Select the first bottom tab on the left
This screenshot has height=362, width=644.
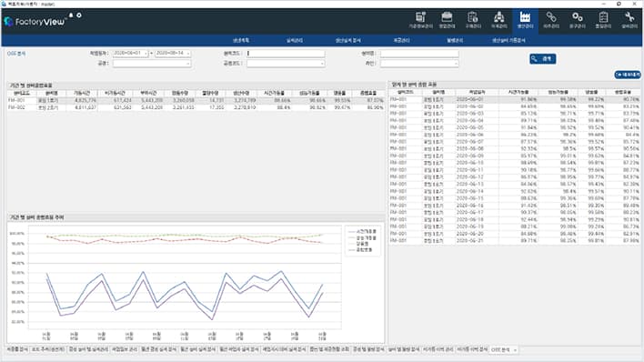pyautogui.click(x=17, y=349)
